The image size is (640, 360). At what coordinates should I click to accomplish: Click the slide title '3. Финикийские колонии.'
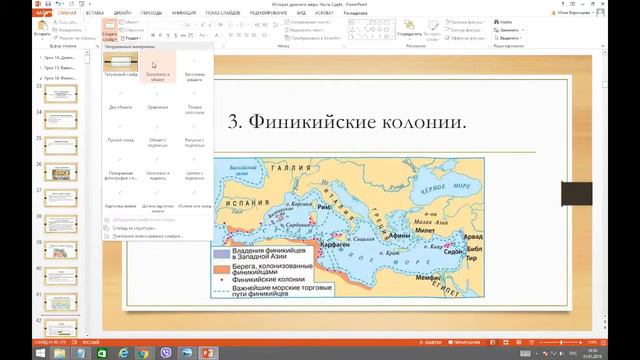click(347, 122)
